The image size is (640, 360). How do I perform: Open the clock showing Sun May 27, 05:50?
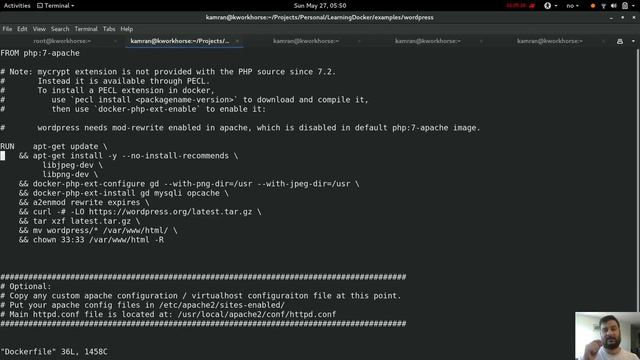320,6
